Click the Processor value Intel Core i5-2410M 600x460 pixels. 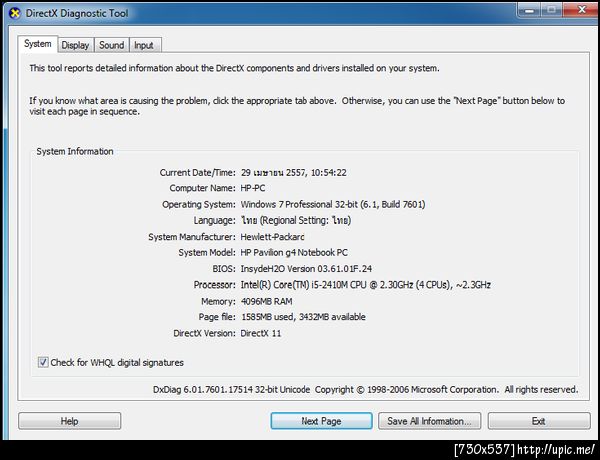tap(365, 285)
